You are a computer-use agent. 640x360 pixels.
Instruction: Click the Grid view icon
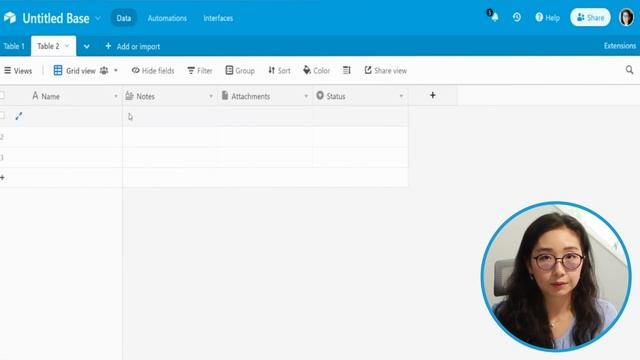point(58,70)
